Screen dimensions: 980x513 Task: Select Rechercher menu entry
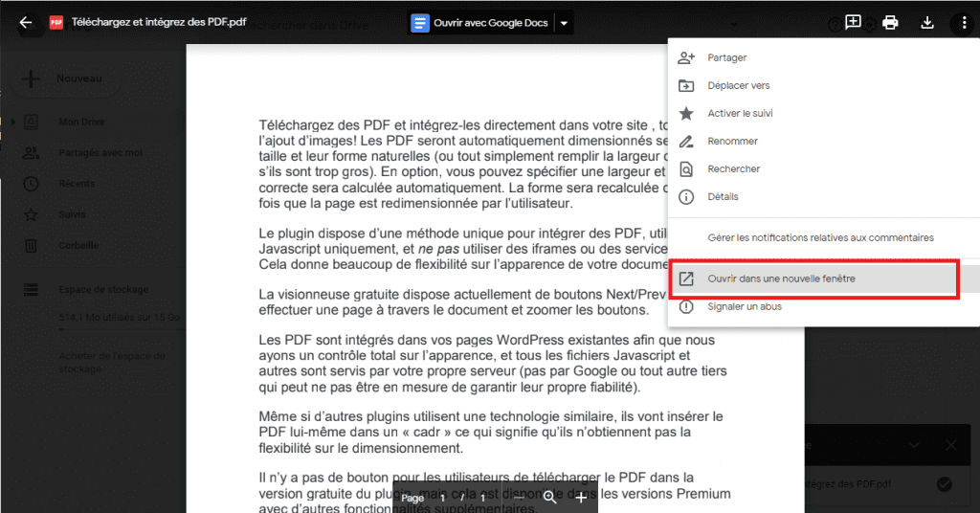pyautogui.click(x=824, y=168)
